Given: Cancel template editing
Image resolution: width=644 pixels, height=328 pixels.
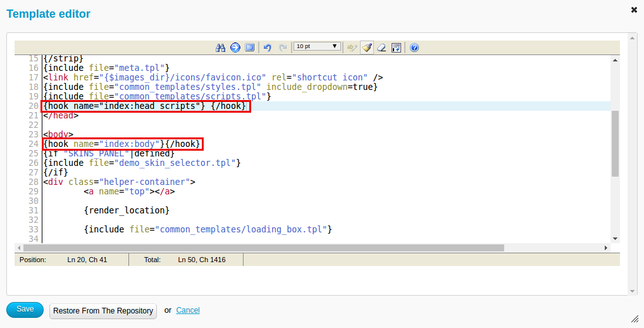Looking at the screenshot, I should click(x=188, y=310).
